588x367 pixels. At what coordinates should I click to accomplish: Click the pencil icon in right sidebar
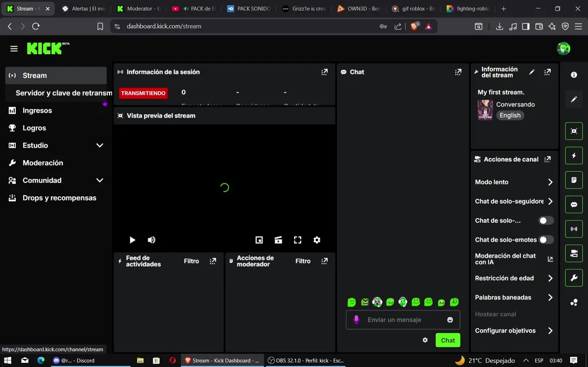(x=574, y=99)
